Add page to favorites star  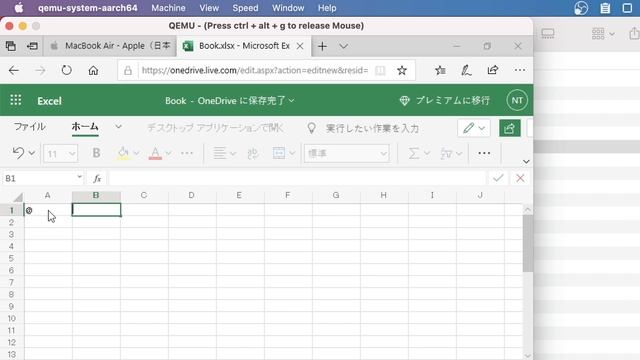tap(402, 70)
